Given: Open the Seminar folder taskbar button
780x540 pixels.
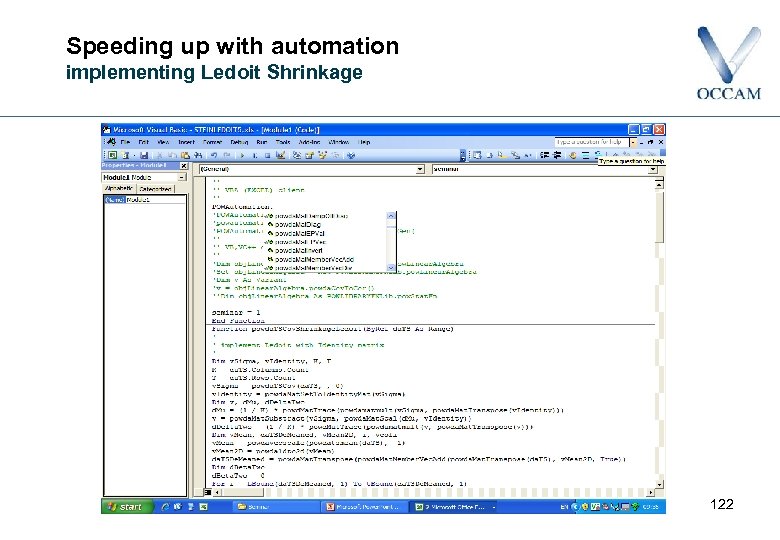Looking at the screenshot, I should [274, 507].
